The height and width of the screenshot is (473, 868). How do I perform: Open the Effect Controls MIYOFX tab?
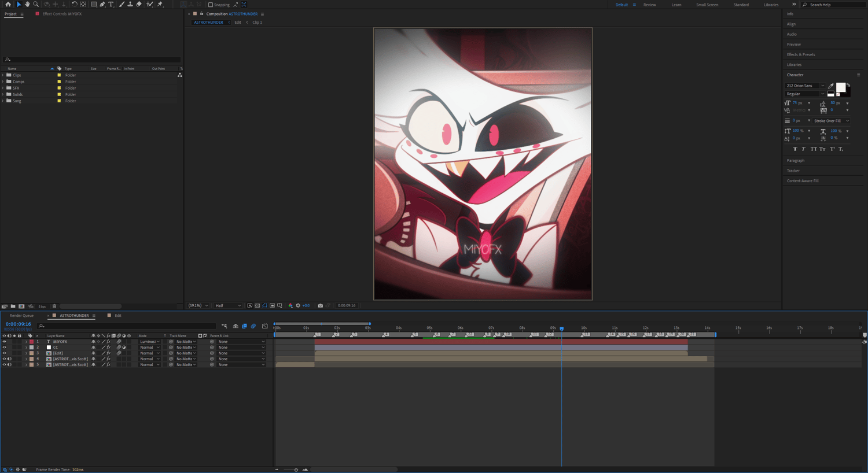tap(62, 14)
